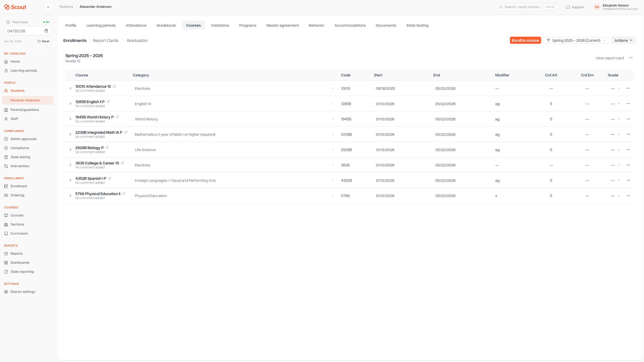Click the Time Travel clock icon
Screen dimensions: 644x362
click(x=8, y=22)
